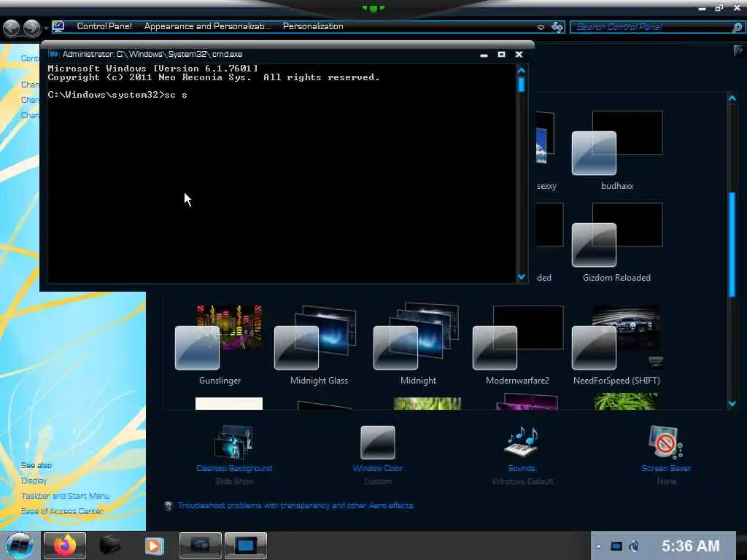The width and height of the screenshot is (747, 560).
Task: Click the help icon in Personalization window
Action: [738, 51]
